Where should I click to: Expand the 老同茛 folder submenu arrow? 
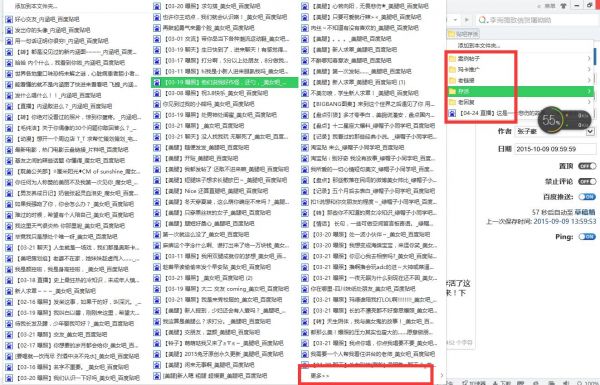click(589, 102)
